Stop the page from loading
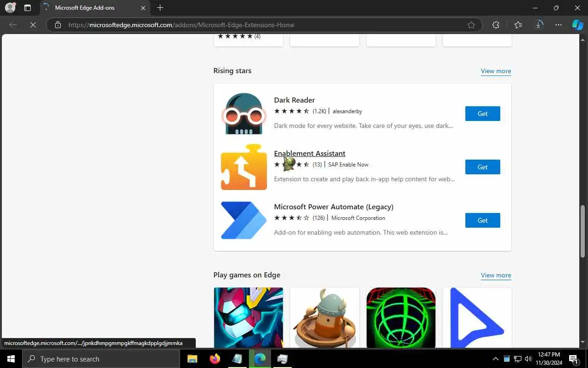588x368 pixels. click(33, 25)
